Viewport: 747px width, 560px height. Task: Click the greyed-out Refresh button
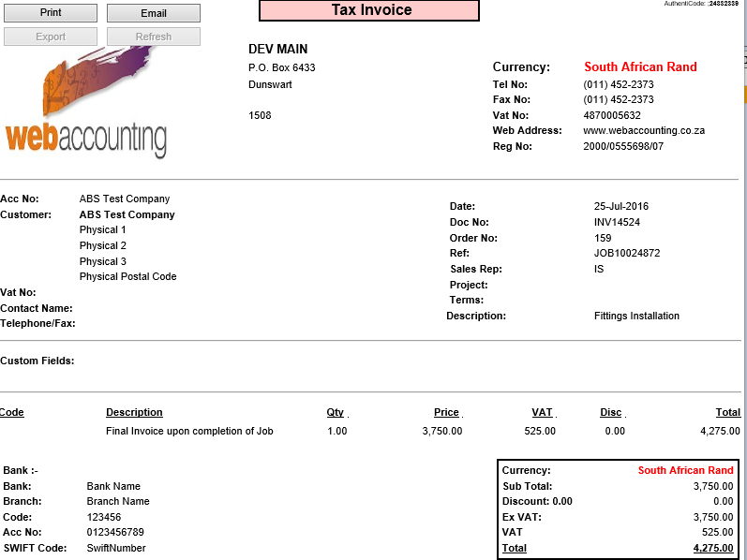click(153, 37)
